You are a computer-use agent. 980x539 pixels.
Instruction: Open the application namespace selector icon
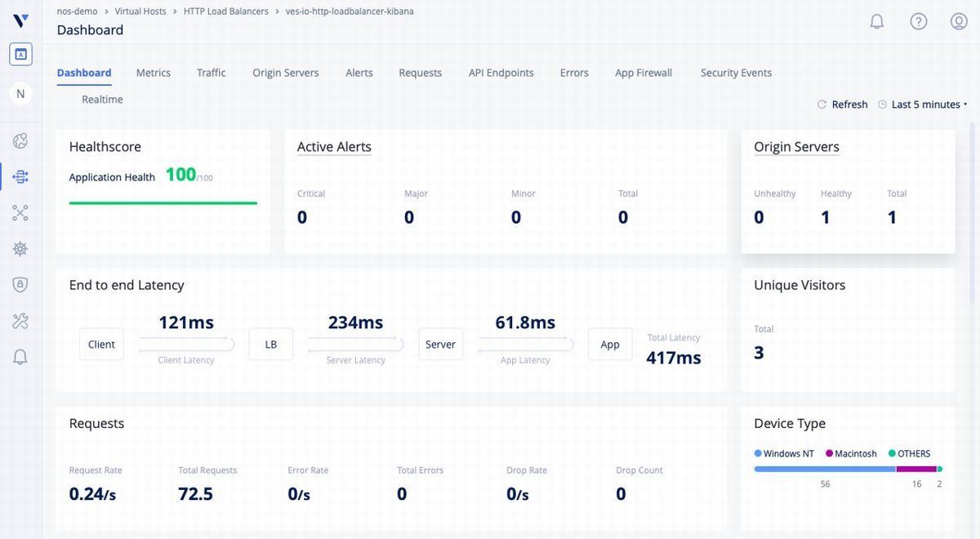(20, 54)
